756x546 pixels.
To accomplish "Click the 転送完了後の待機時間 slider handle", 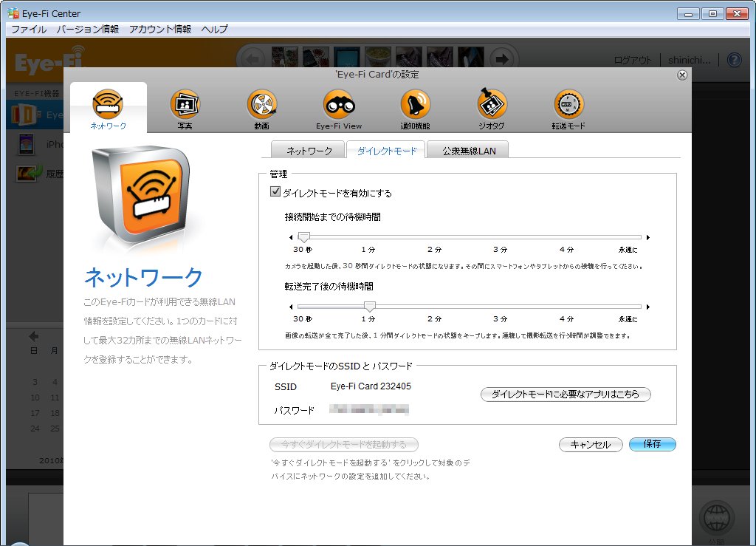I will point(369,307).
